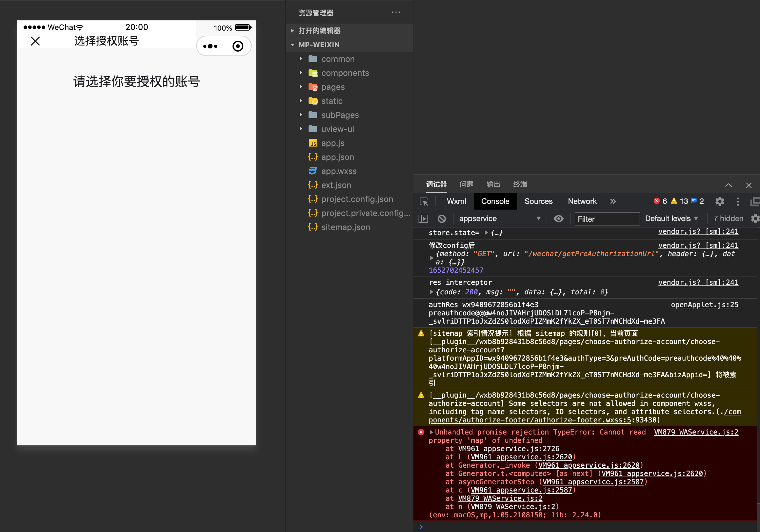The image size is (760, 532).
Task: Toggle the live expression eye icon
Action: 558,219
